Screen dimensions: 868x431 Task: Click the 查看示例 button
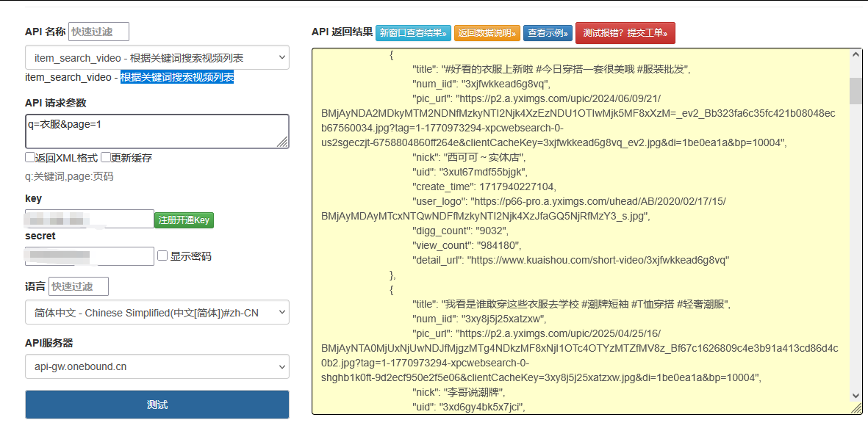coord(548,33)
